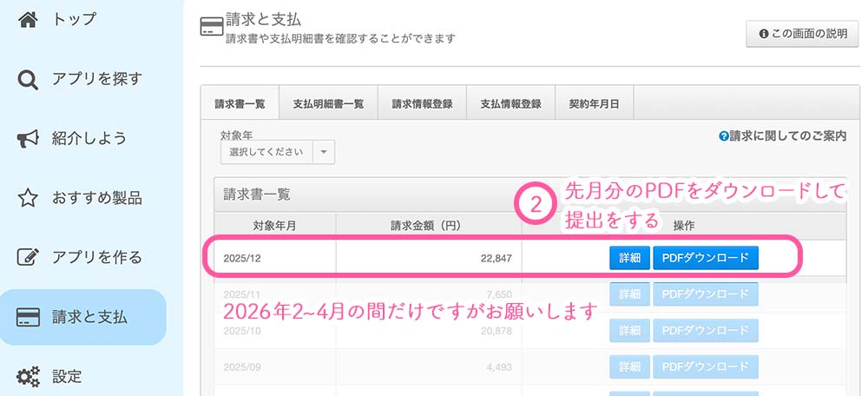Click 詳細 button for 2025/12 invoice

[x=629, y=258]
